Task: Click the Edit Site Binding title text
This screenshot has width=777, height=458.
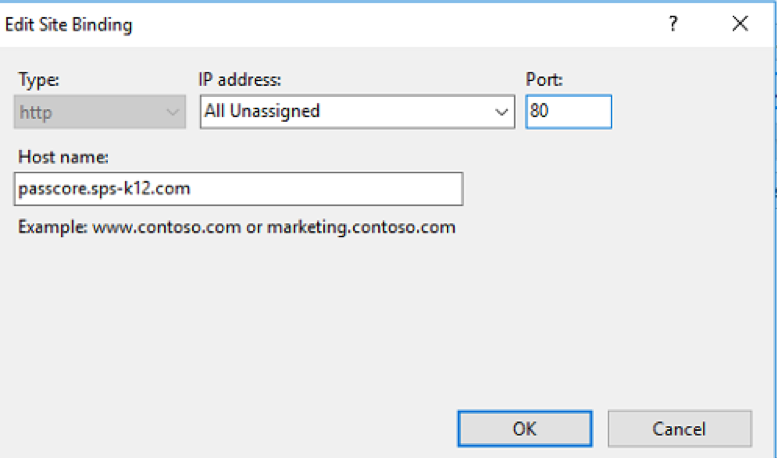Action: pos(69,25)
